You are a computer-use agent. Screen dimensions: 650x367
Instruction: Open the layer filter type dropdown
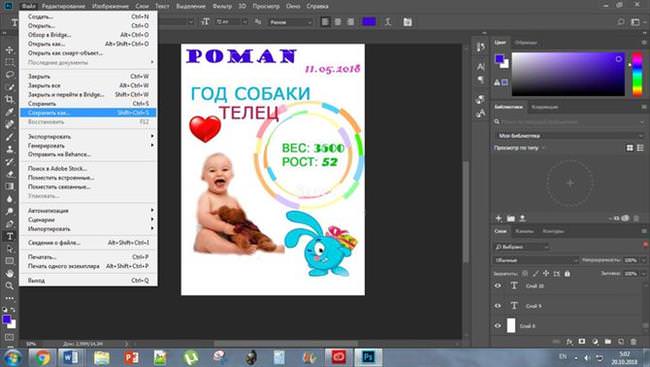(x=522, y=247)
